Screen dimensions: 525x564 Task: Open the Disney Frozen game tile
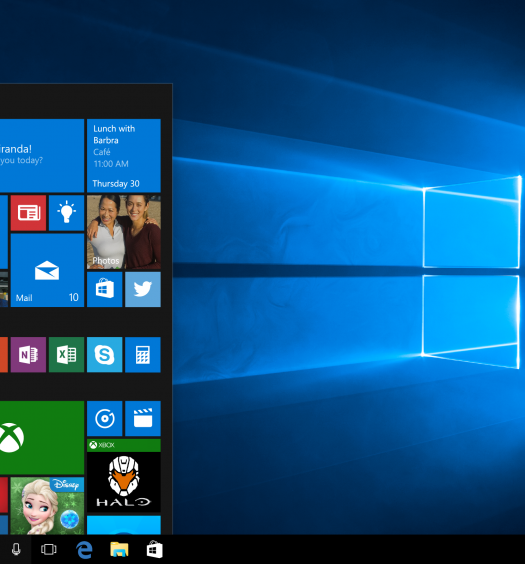47,506
